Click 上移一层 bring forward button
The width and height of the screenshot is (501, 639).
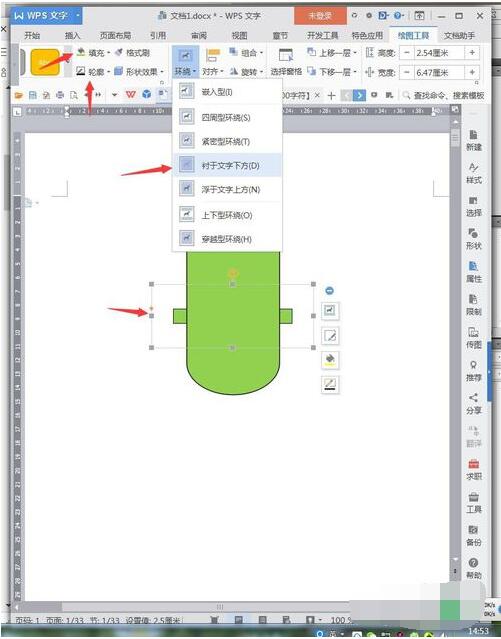coord(332,53)
